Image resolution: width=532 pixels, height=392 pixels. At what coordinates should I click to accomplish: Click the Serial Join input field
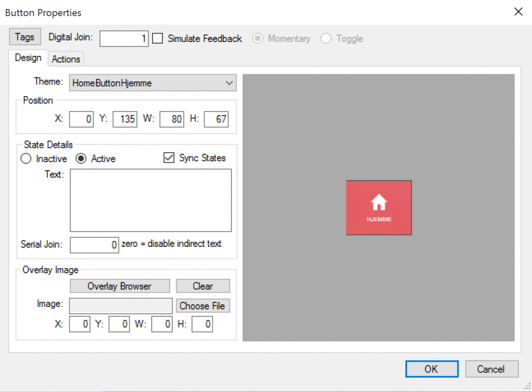pos(94,245)
